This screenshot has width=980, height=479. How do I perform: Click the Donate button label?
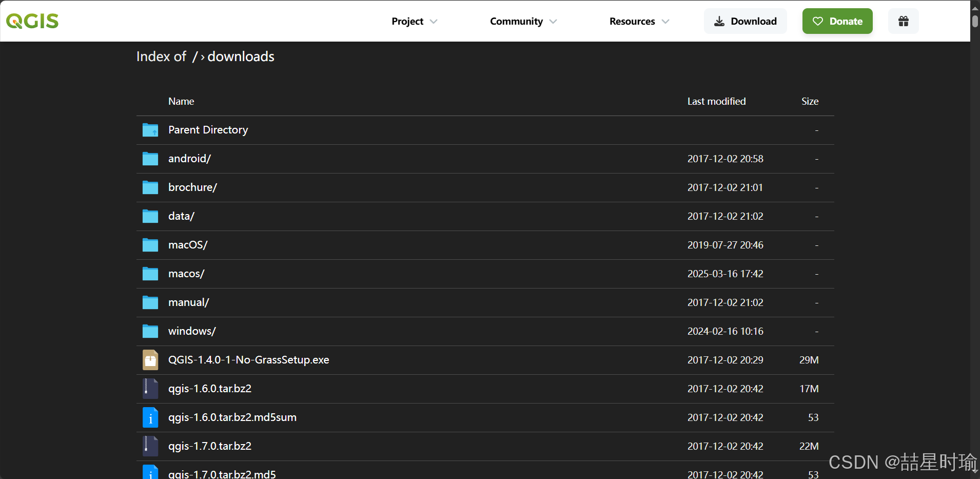tap(846, 21)
